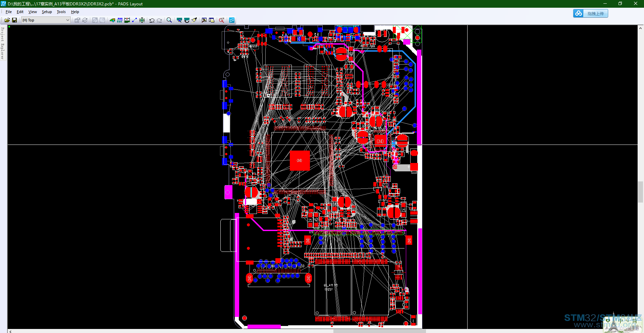Open the Tools menu
The height and width of the screenshot is (333, 644).
point(61,12)
